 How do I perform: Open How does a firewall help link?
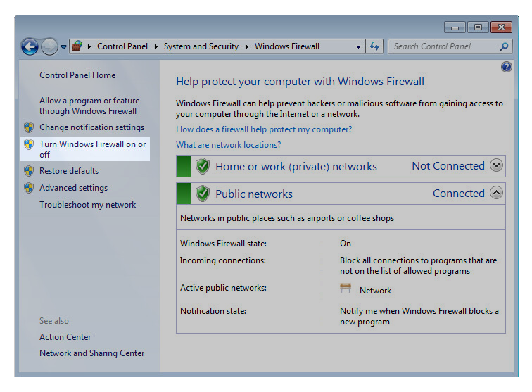[x=264, y=129]
